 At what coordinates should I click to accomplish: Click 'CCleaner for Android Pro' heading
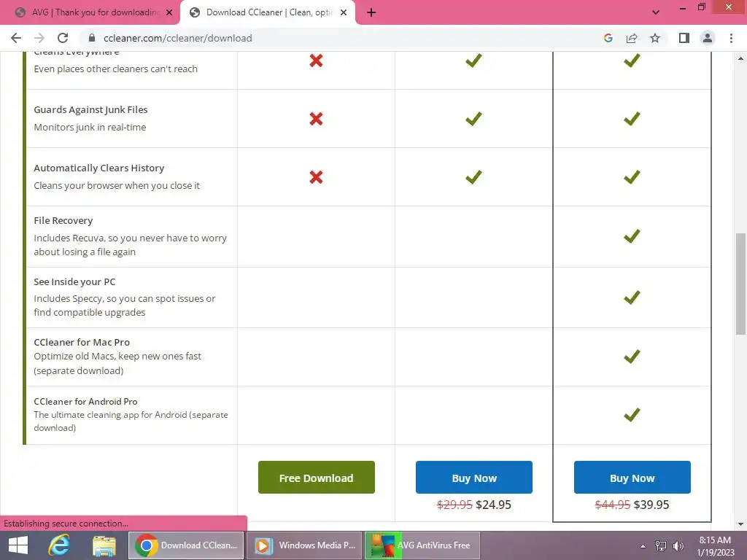(85, 402)
